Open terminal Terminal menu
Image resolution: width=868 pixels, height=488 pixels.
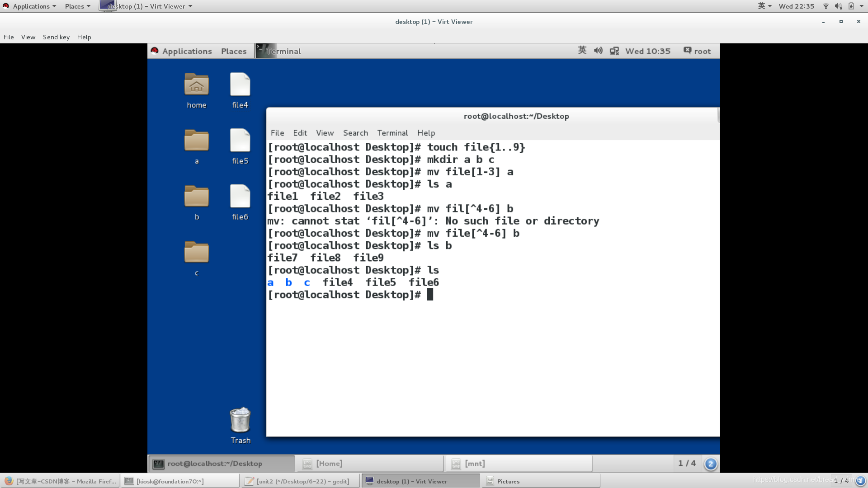click(392, 133)
